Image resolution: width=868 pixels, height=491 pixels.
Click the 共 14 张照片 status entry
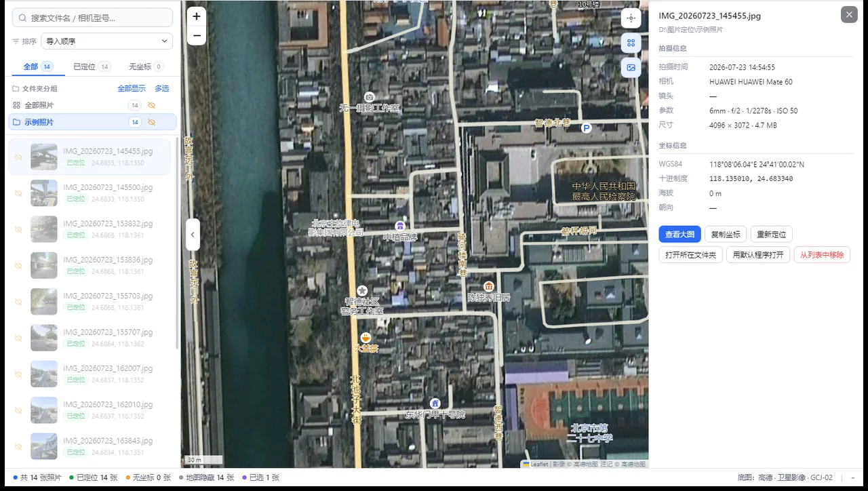pos(37,477)
